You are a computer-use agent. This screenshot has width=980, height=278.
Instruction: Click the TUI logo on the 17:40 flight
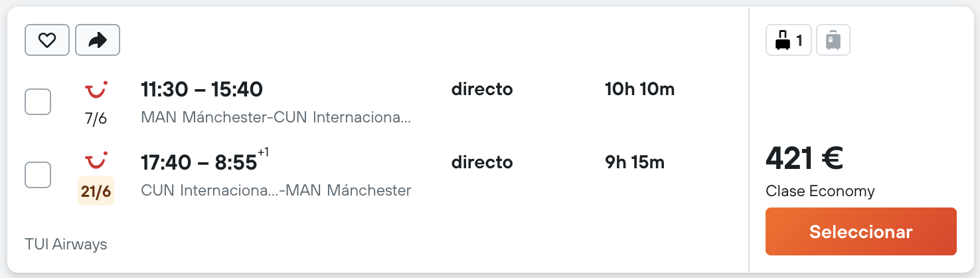pyautogui.click(x=96, y=161)
